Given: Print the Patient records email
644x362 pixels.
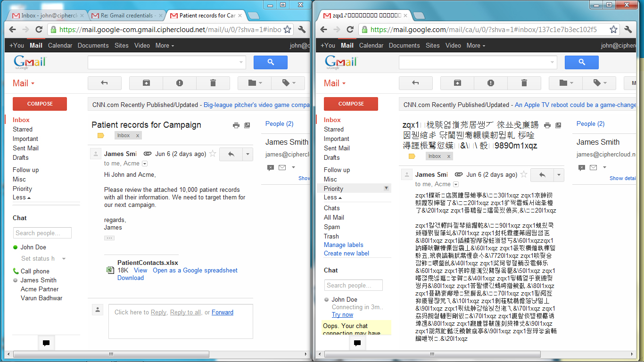Looking at the screenshot, I should tap(236, 125).
